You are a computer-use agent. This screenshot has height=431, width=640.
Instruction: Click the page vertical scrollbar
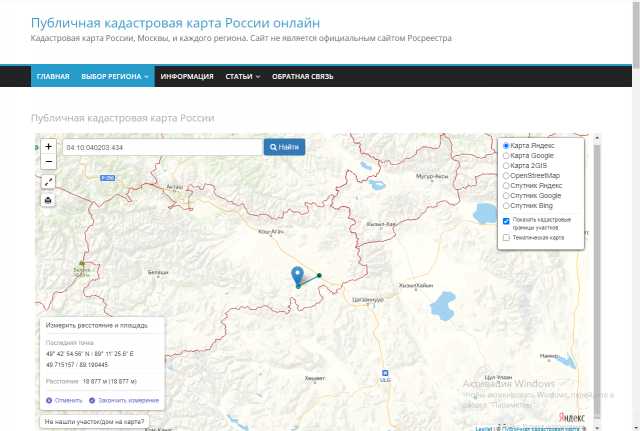click(x=636, y=33)
